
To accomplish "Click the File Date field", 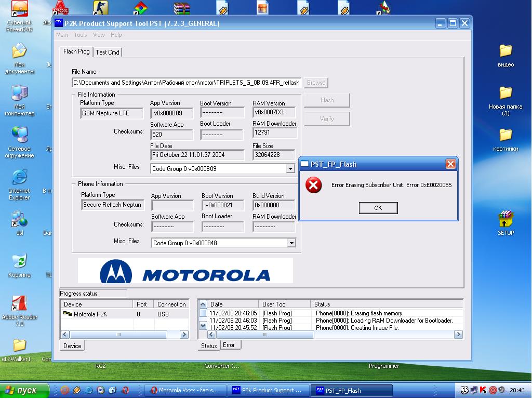I will [197, 155].
